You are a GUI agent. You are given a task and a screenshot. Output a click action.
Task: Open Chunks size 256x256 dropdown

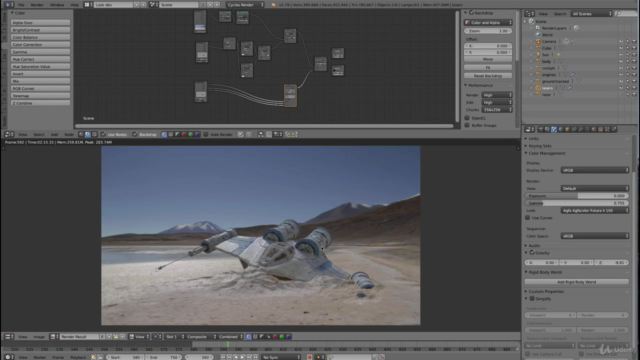click(497, 110)
